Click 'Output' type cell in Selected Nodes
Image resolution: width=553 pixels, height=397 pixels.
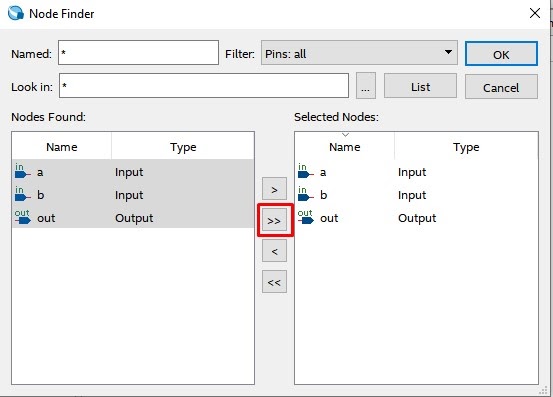[417, 218]
